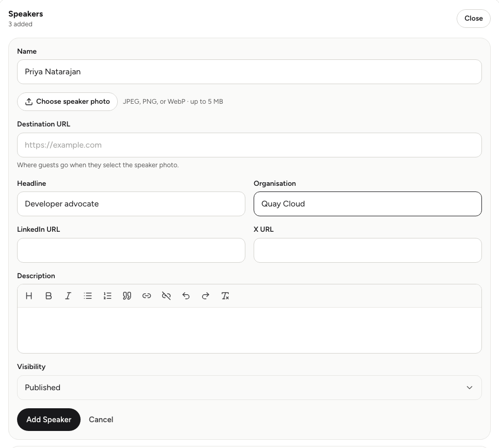This screenshot has width=499, height=448.
Task: Click the X URL input field
Action: click(368, 250)
